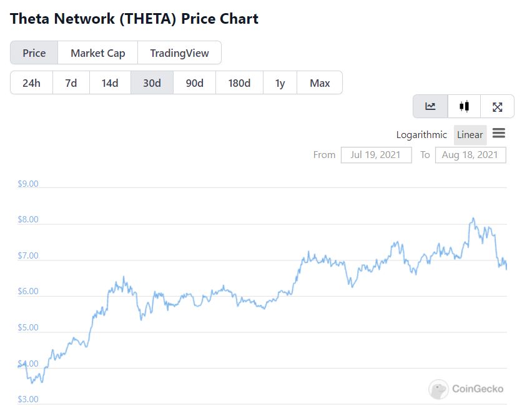This screenshot has width=532, height=411.
Task: Open the chart hamburger menu
Action: coord(498,134)
